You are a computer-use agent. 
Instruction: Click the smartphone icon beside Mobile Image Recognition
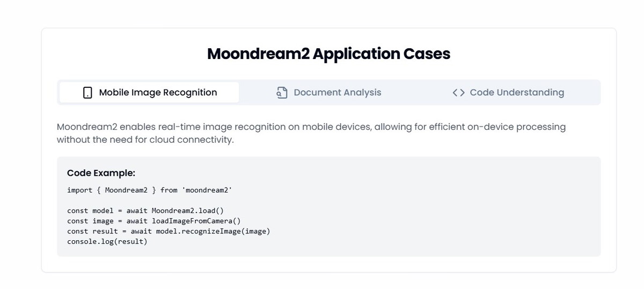[87, 93]
